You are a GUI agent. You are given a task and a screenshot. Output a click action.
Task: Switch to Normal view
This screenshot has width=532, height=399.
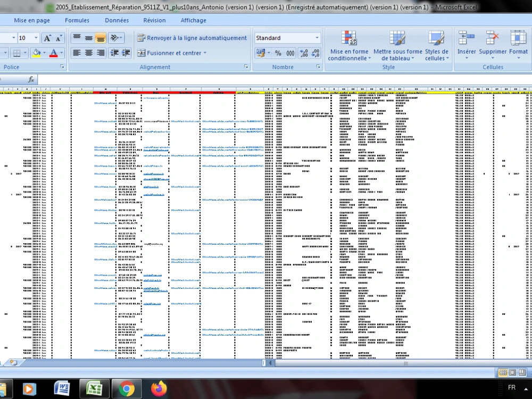tap(503, 372)
